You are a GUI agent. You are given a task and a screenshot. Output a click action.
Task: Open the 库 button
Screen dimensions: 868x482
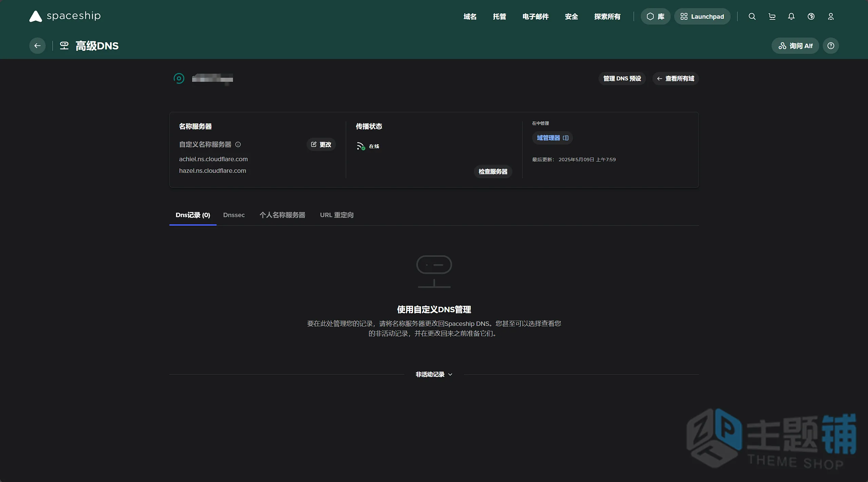[655, 16]
